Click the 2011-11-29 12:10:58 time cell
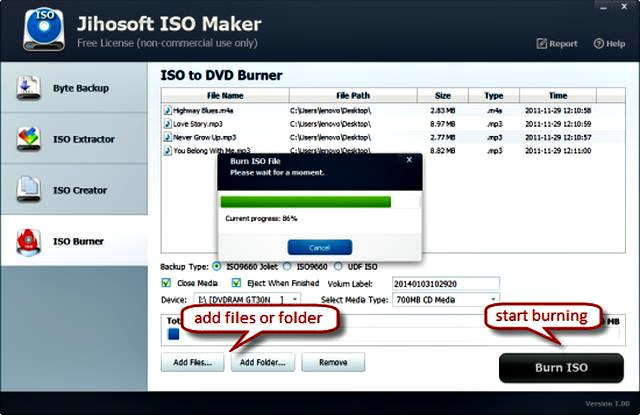The height and width of the screenshot is (415, 640). (558, 110)
